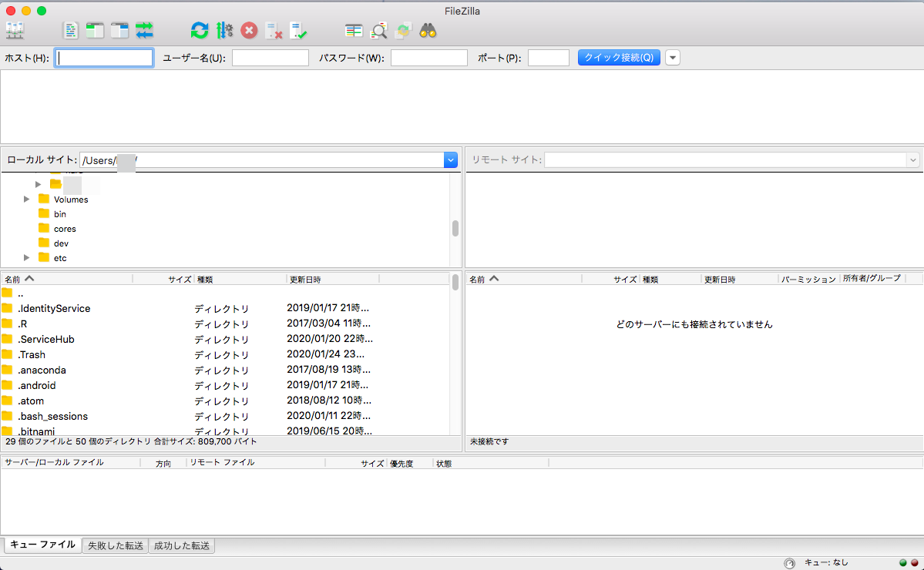Select the .atom folder row

point(225,401)
